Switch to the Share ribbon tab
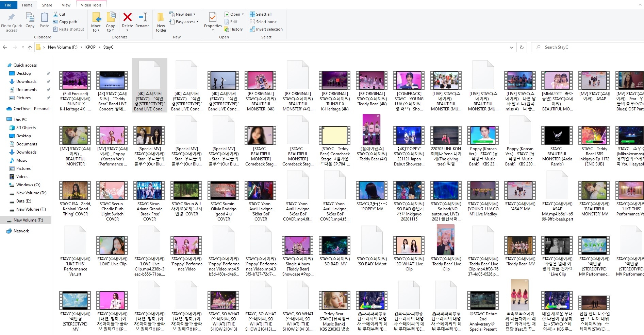The height and width of the screenshot is (335, 644). tap(47, 5)
